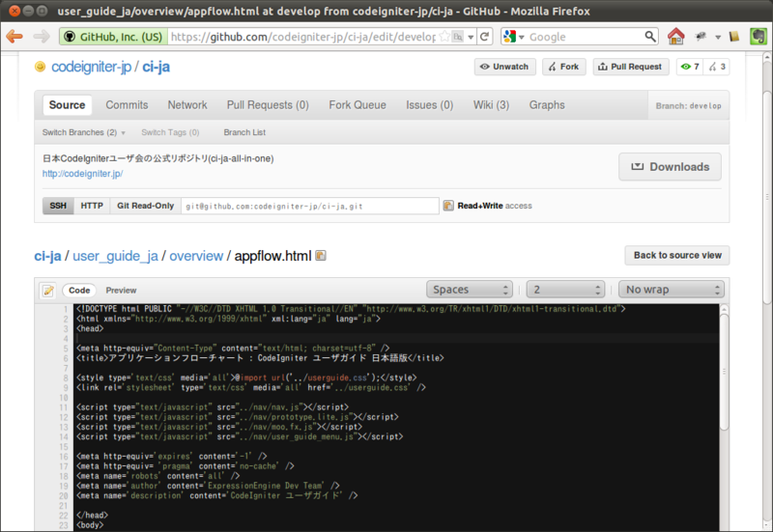The image size is (773, 532).
Task: Click the Downloads button
Action: click(670, 166)
